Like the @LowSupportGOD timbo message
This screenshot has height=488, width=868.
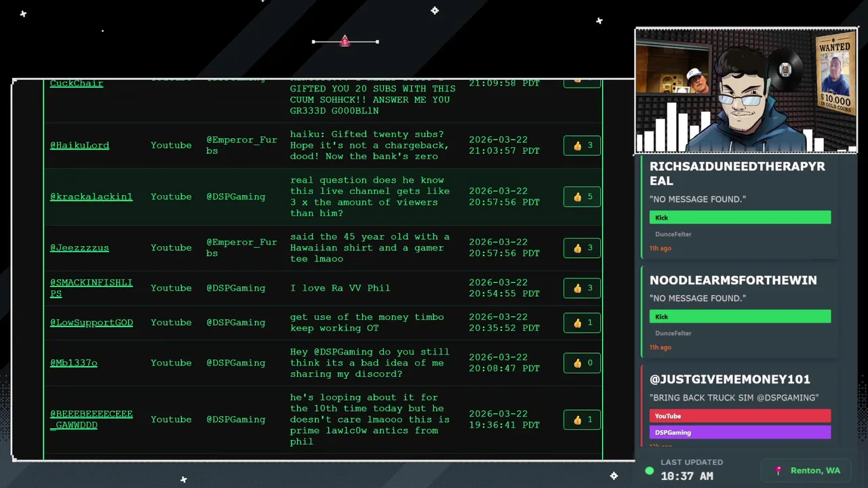(x=582, y=323)
